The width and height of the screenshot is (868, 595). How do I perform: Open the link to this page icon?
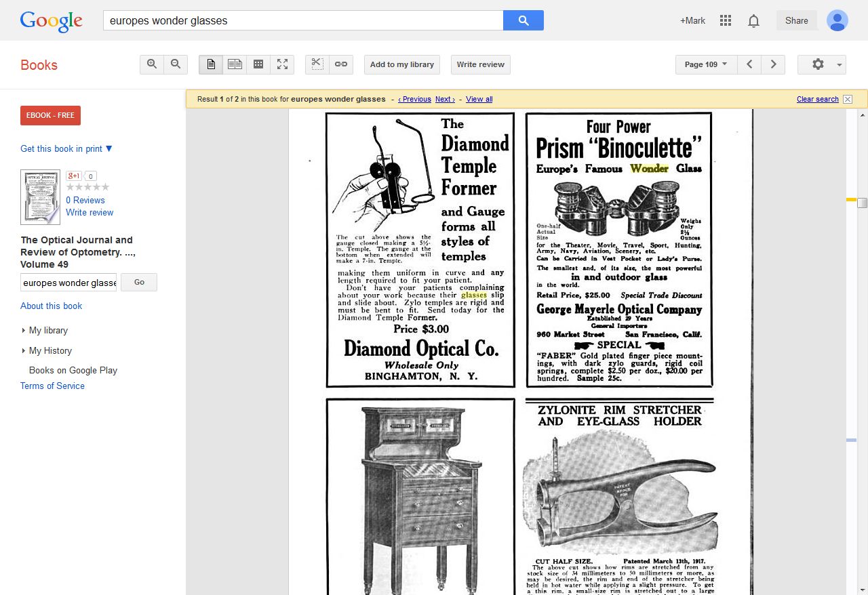point(341,64)
